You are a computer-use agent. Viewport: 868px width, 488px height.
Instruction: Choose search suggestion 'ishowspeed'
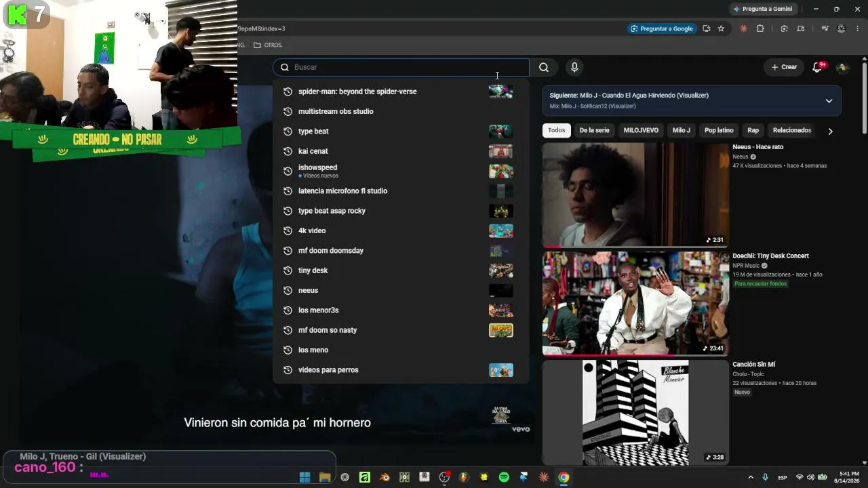point(401,171)
